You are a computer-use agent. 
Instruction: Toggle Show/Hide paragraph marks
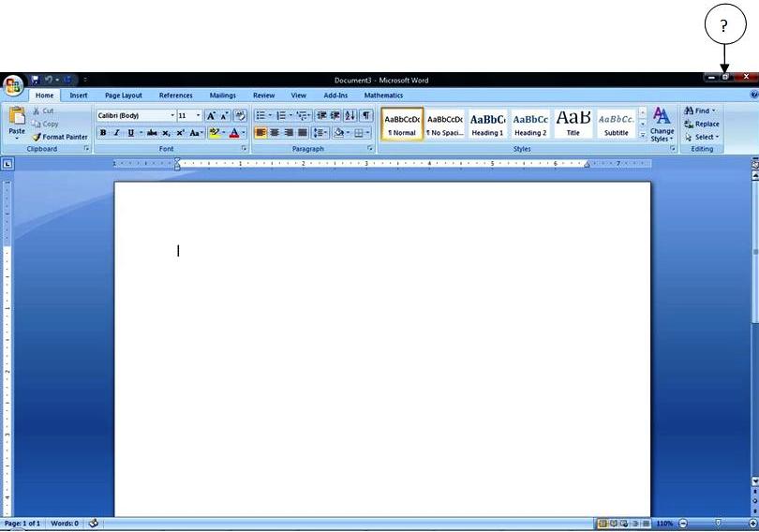(365, 116)
